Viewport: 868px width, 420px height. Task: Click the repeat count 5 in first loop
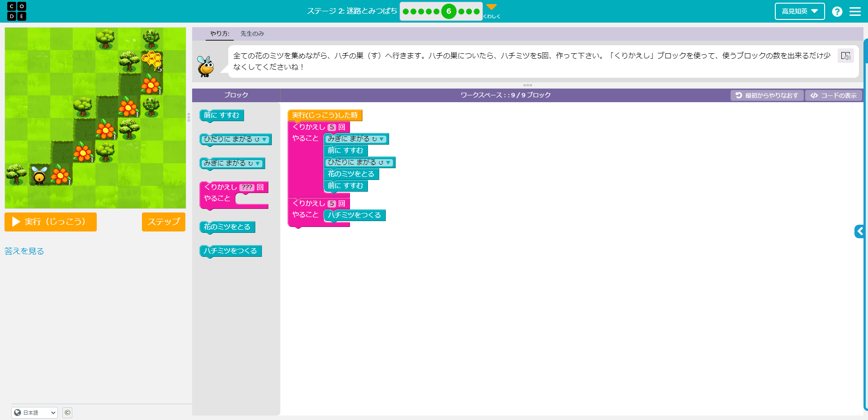332,127
